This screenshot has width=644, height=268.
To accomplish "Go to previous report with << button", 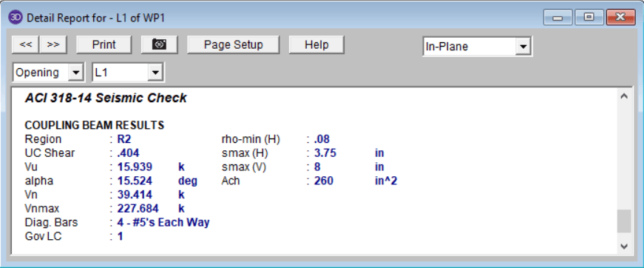I will click(25, 44).
